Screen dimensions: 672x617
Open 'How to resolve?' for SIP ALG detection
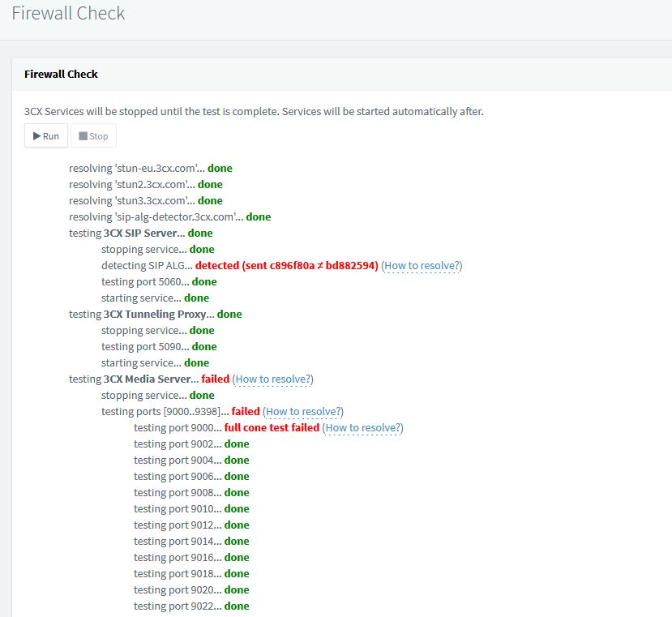pos(422,265)
